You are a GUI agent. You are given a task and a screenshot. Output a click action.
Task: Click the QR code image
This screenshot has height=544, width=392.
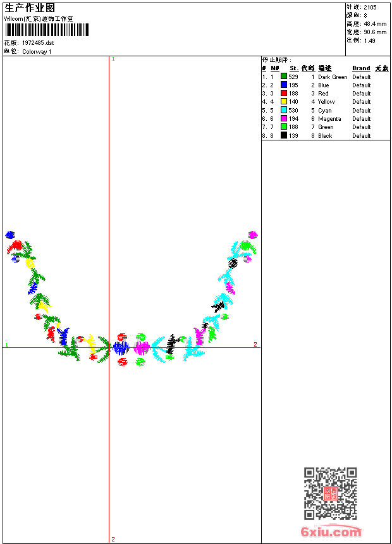[x=330, y=493]
